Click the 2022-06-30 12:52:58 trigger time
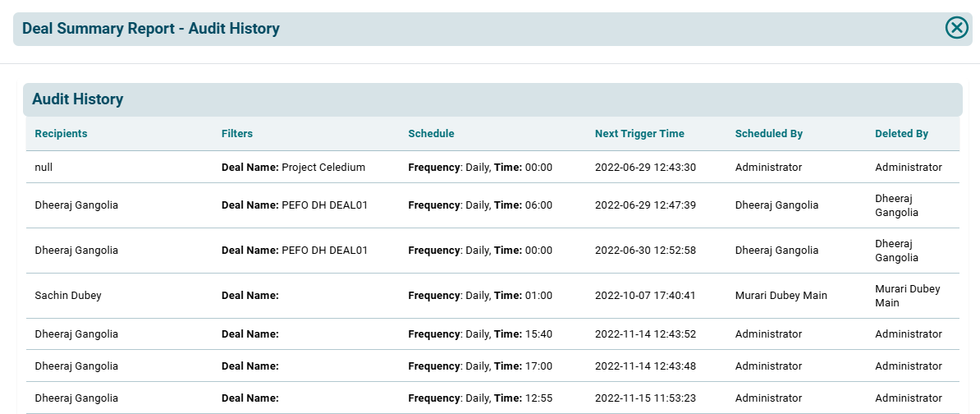The image size is (980, 414). [645, 250]
